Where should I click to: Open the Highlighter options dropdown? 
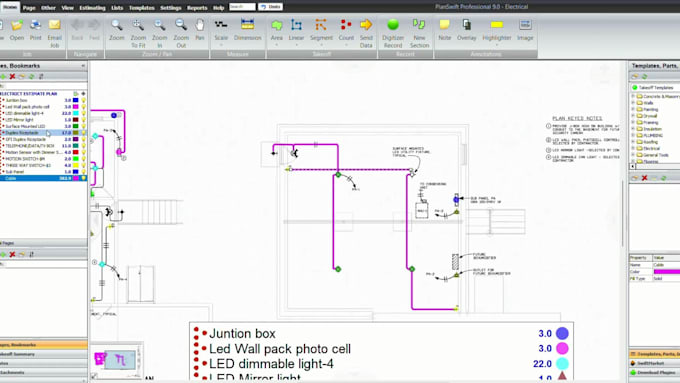pos(497,45)
